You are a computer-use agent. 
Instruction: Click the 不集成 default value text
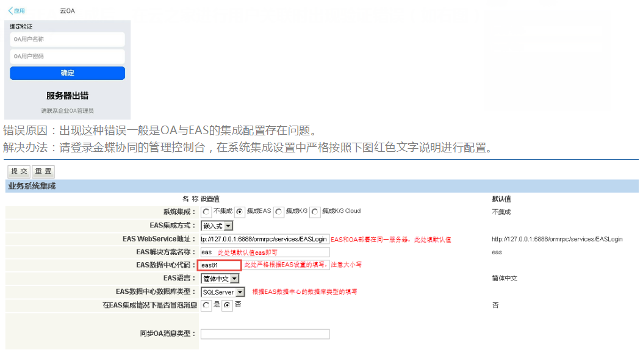click(x=501, y=212)
